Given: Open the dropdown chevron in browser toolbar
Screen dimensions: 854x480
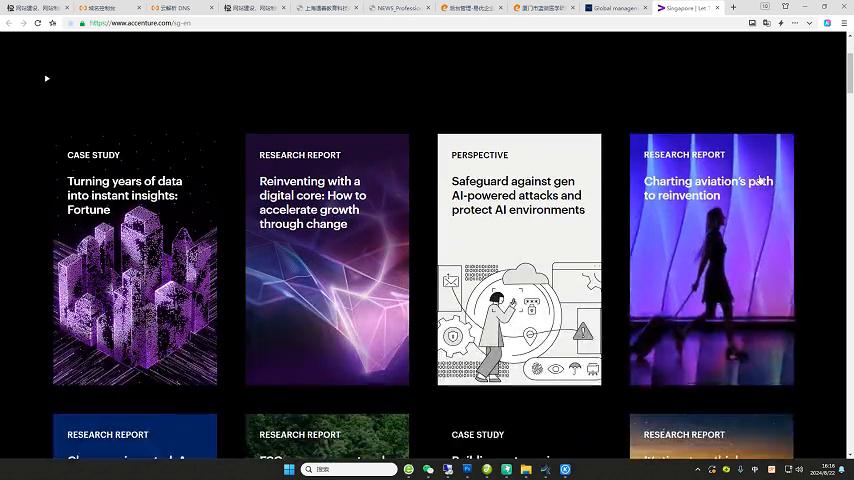Looking at the screenshot, I should tap(809, 23).
